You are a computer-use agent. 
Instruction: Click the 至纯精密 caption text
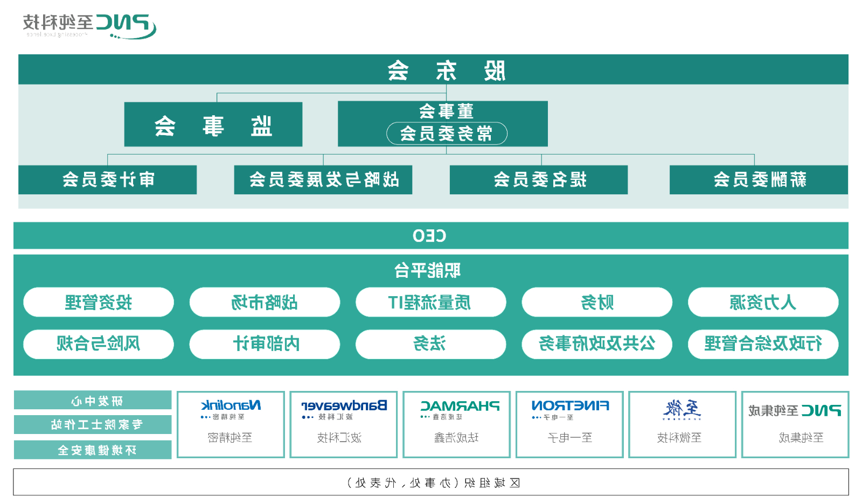pyautogui.click(x=230, y=438)
